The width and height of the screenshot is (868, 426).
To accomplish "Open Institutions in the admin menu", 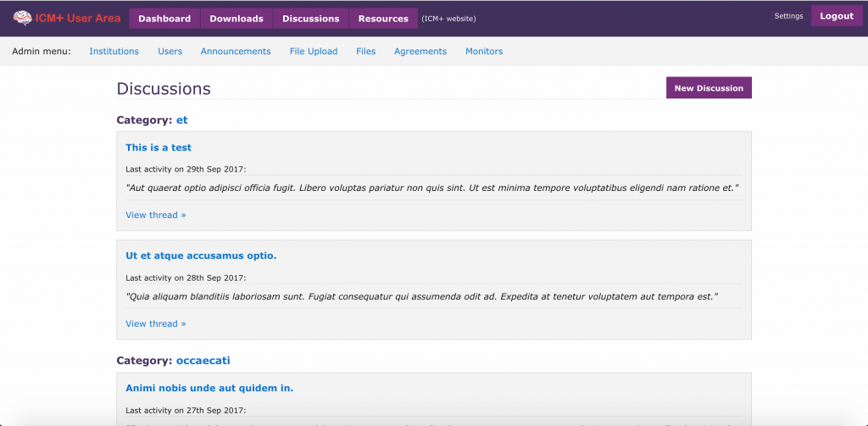I will point(114,52).
